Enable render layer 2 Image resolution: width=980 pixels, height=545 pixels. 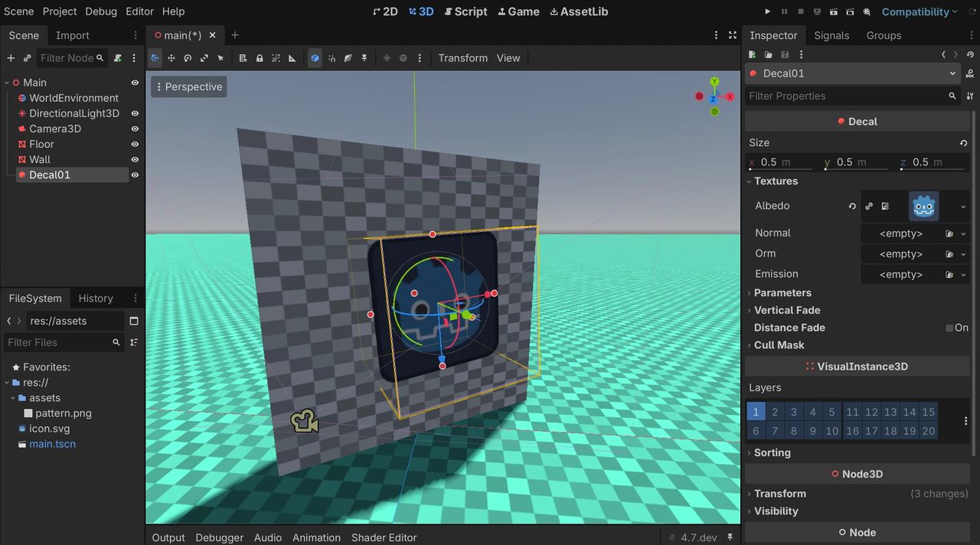775,412
